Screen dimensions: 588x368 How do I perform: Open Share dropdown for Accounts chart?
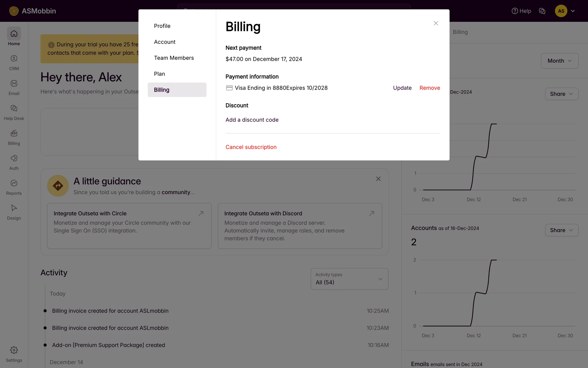(561, 230)
